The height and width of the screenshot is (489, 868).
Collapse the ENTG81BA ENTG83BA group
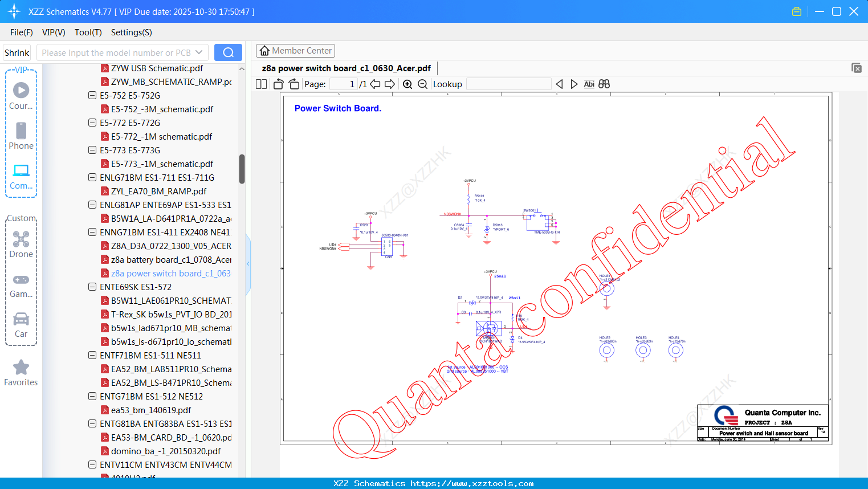[92, 423]
